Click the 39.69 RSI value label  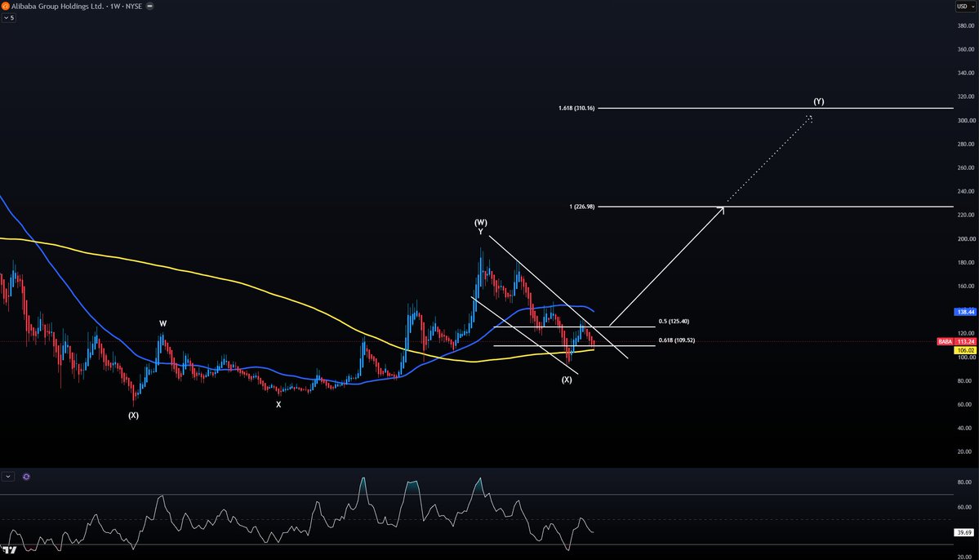[x=964, y=532]
